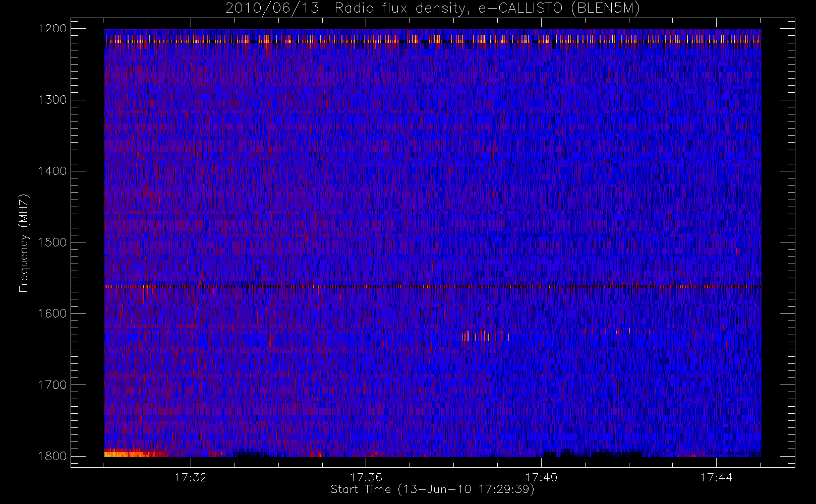Click the 17:32 time tick label
Image resolution: width=816 pixels, height=504 pixels.
(x=191, y=477)
